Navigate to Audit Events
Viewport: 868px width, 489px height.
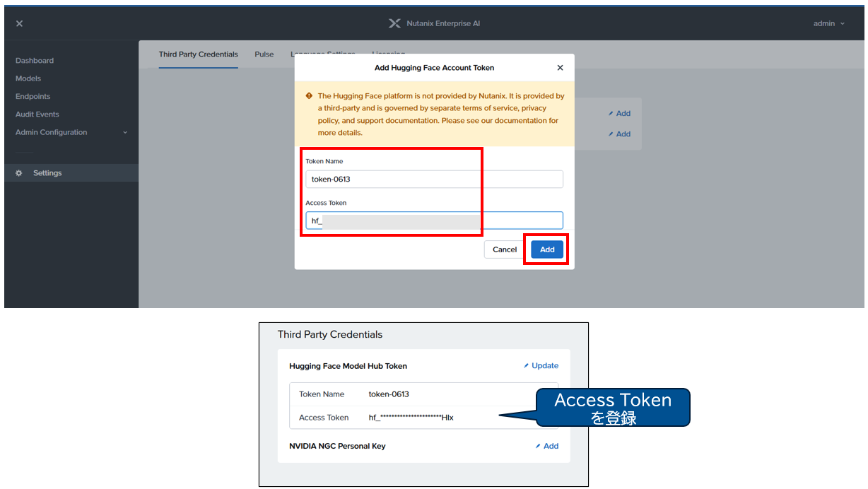click(37, 114)
